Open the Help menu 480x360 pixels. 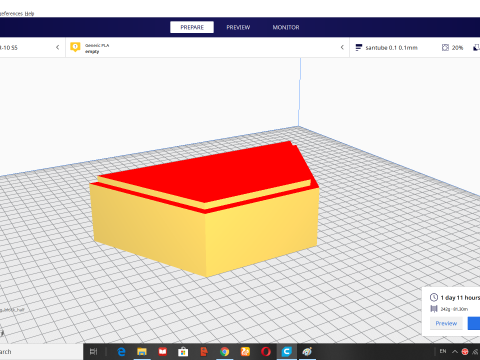pos(30,14)
